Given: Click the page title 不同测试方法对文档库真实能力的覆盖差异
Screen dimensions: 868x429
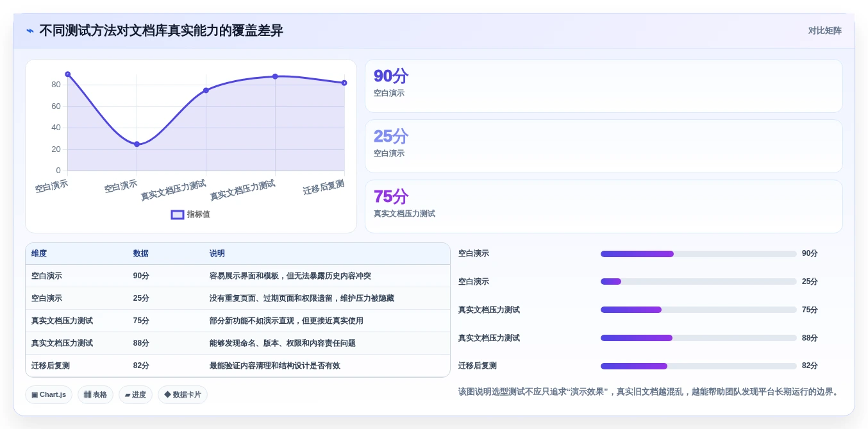Looking at the screenshot, I should tap(161, 31).
